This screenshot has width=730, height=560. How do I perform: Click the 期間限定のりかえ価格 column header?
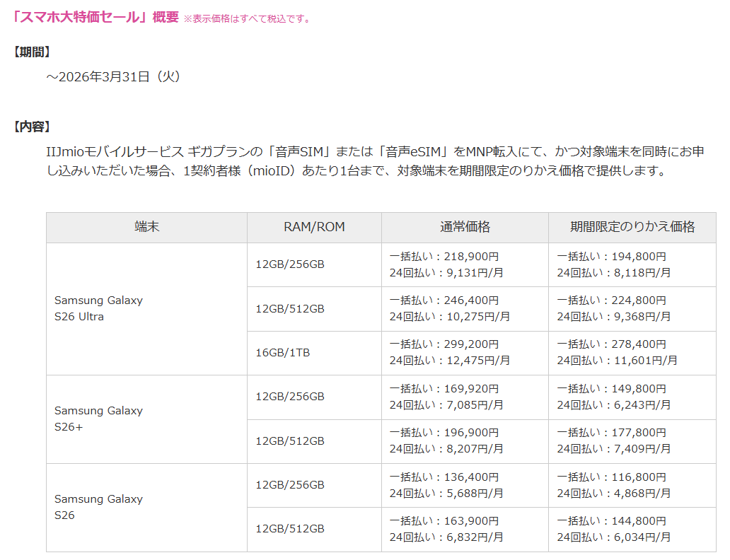coord(632,227)
